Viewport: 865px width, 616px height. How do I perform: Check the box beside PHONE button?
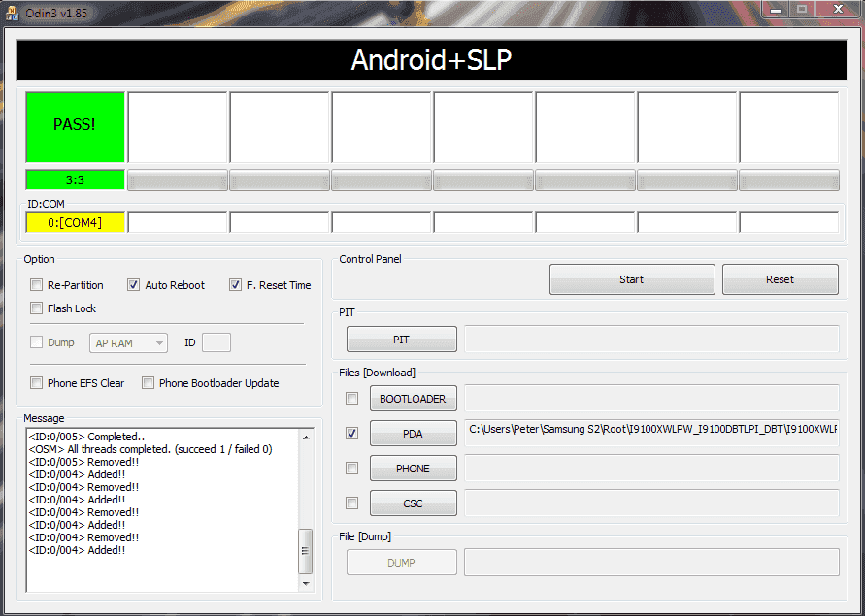pos(351,469)
